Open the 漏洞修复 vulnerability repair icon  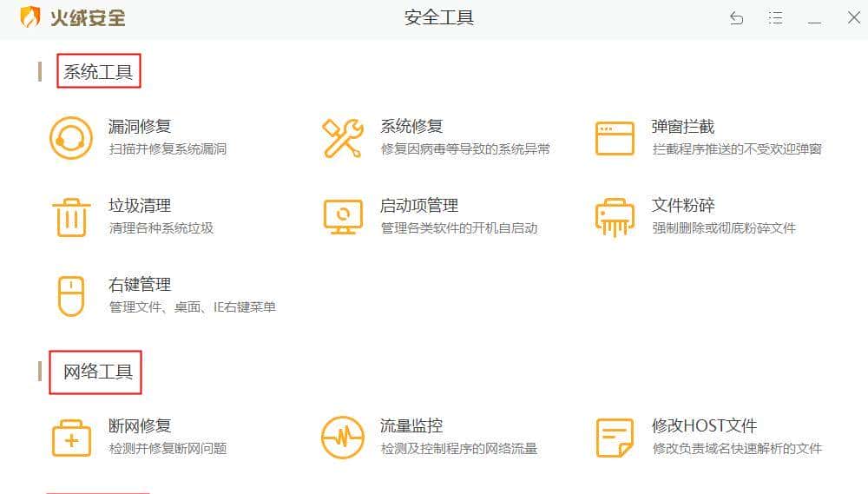point(71,138)
